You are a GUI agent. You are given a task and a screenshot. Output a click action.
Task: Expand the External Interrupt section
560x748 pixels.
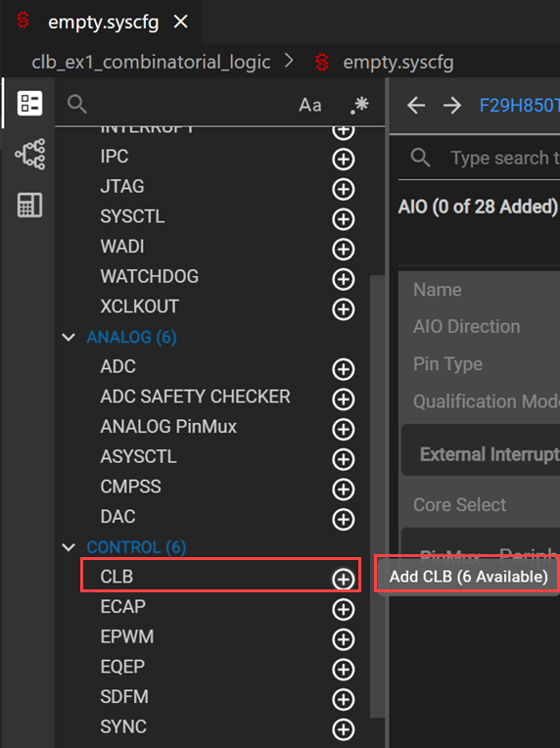click(481, 454)
